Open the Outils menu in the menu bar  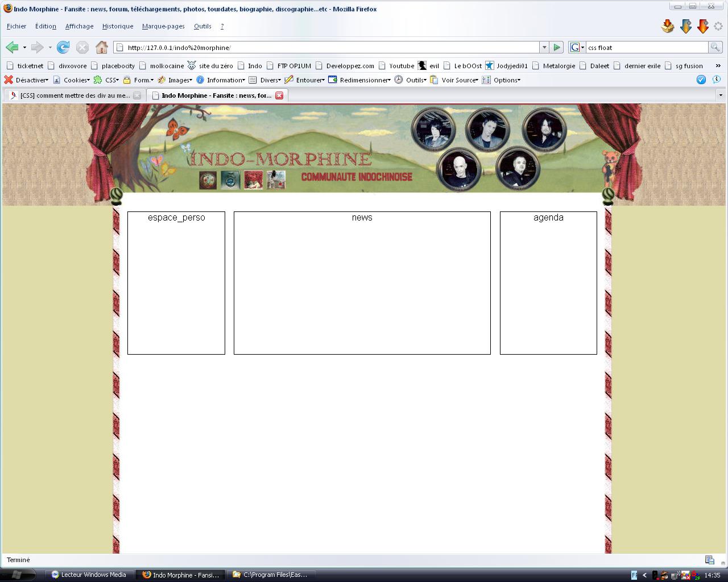(202, 26)
